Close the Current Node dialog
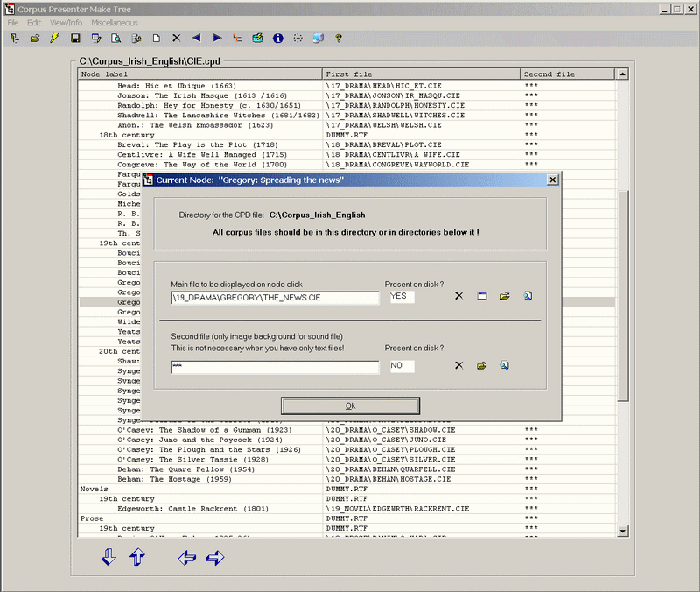Screen dimensions: 700x592 552,180
